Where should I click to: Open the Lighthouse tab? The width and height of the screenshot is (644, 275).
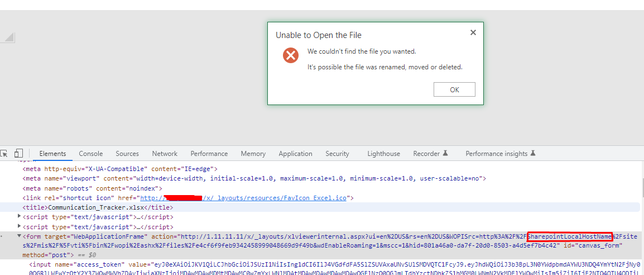click(x=383, y=153)
